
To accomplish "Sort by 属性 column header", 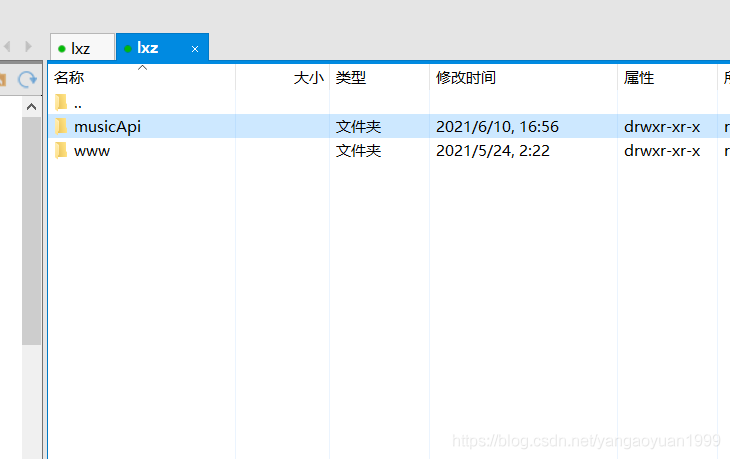I will [x=667, y=77].
